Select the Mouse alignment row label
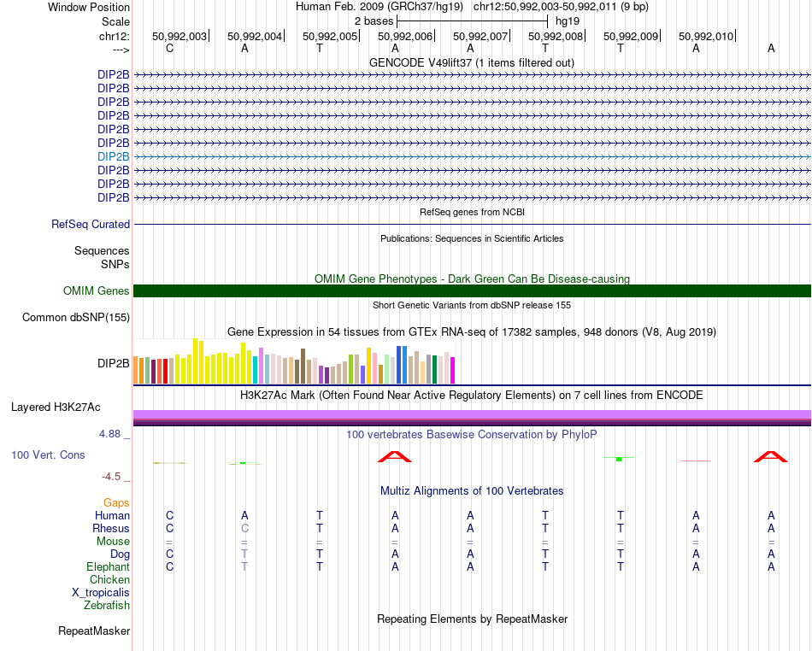 (x=113, y=542)
